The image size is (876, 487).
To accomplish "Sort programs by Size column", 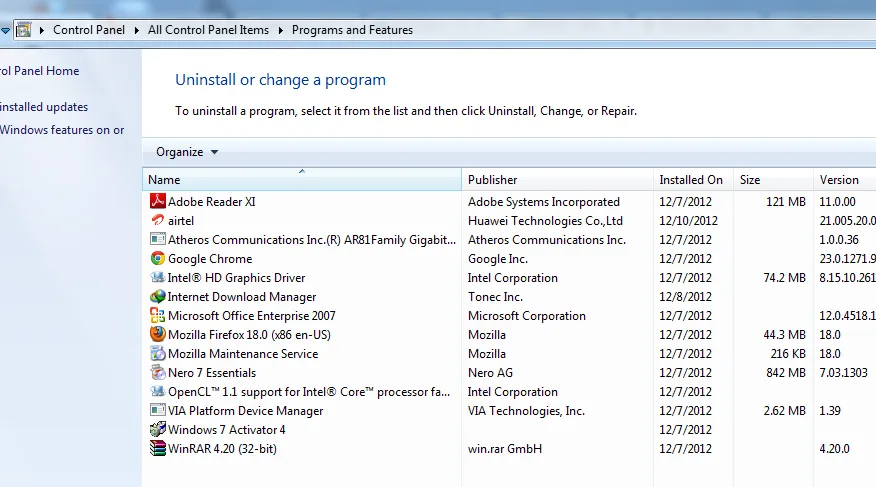I will pyautogui.click(x=773, y=179).
